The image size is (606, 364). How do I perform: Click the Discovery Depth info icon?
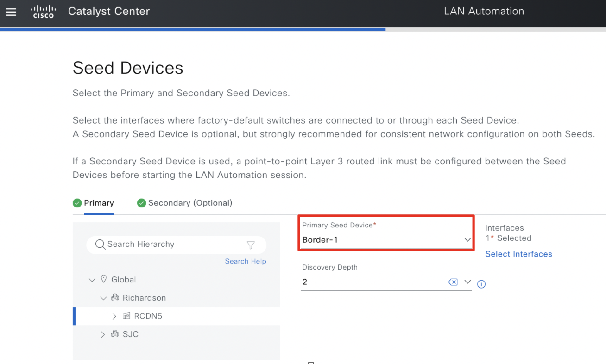(481, 284)
